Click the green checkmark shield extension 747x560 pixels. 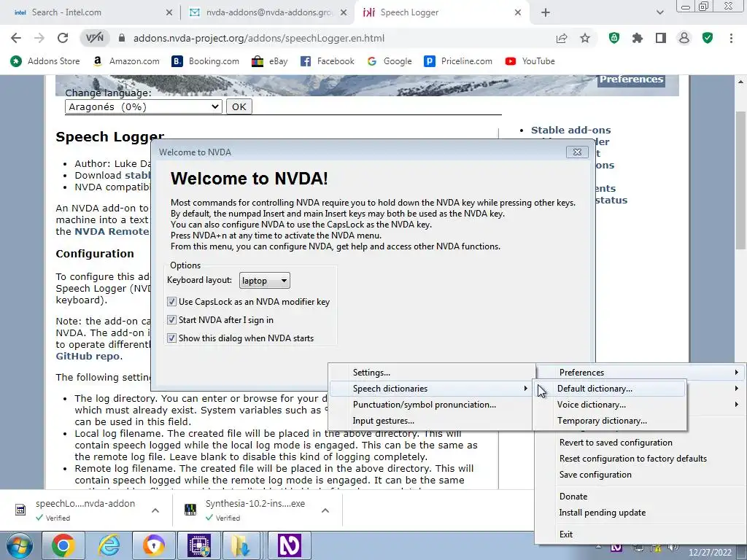coord(708,38)
